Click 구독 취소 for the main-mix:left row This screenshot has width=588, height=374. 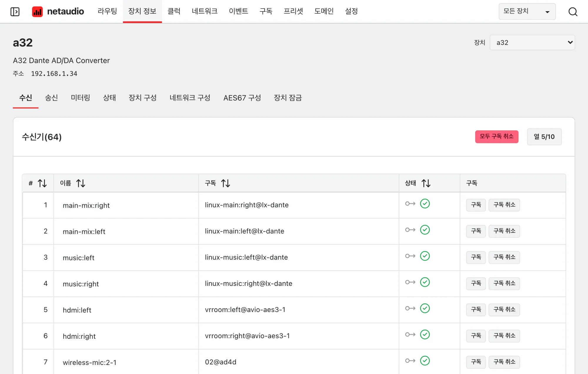point(504,231)
